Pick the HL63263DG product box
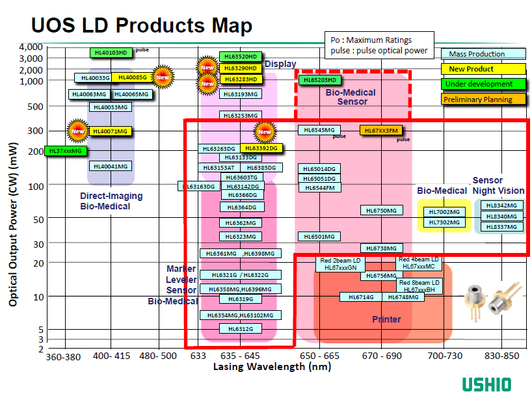This screenshot has width=532, height=398. click(219, 149)
